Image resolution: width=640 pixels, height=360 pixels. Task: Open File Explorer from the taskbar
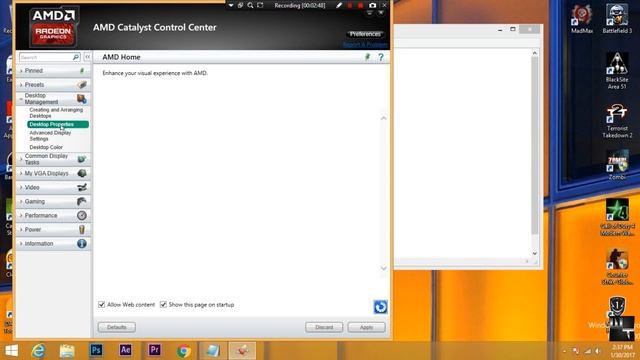click(x=67, y=351)
